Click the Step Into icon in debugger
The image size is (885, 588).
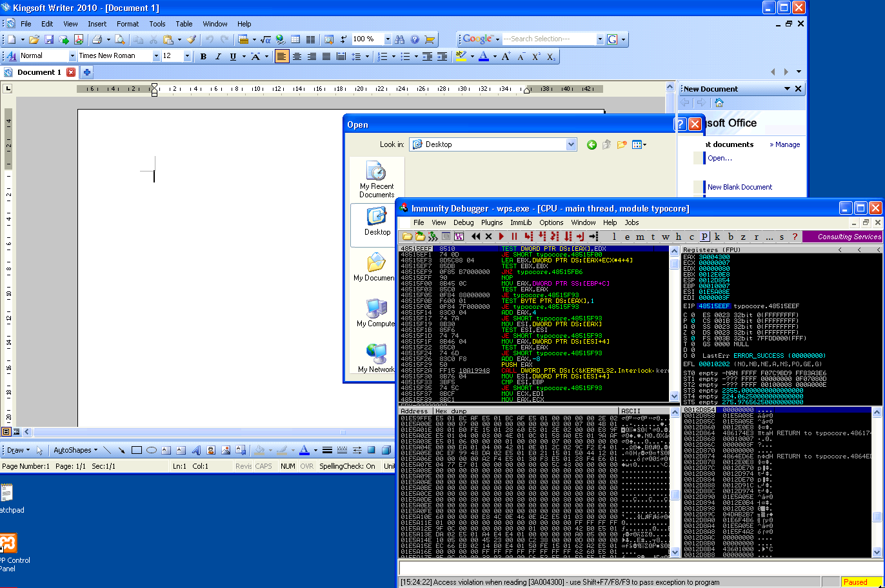pos(529,237)
